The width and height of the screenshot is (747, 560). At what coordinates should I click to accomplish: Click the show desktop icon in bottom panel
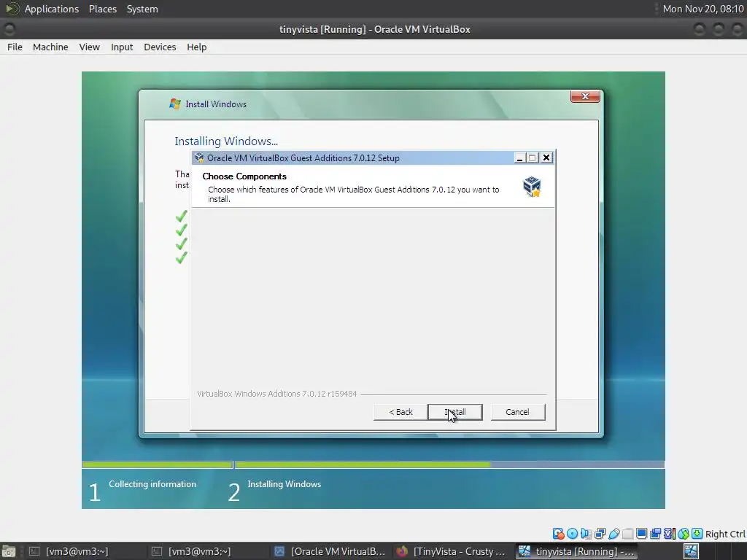pos(9,551)
